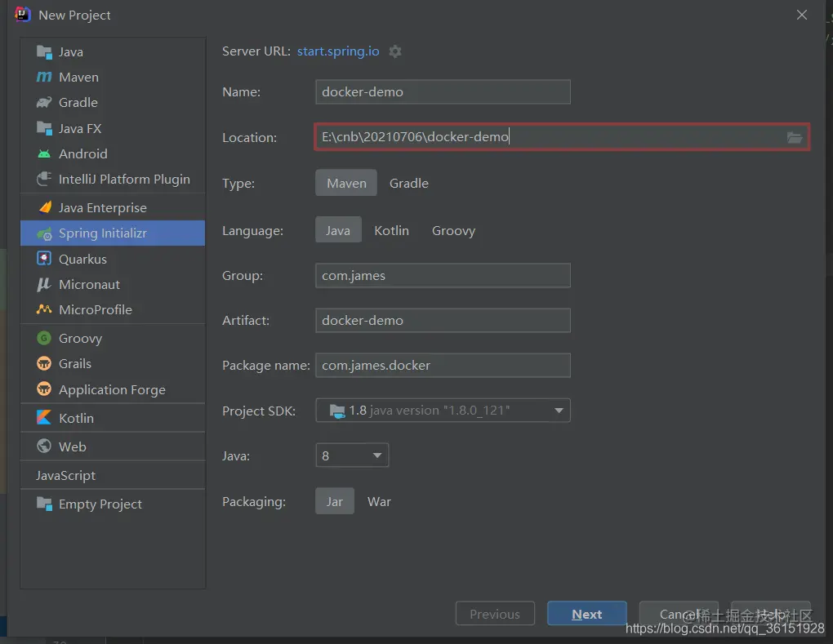Click the Package name field

[443, 366]
